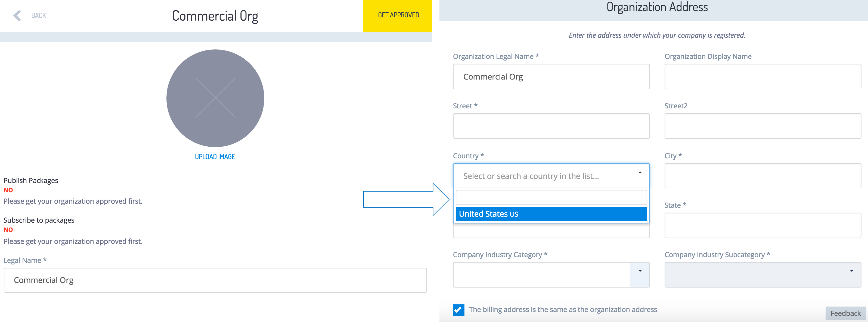The height and width of the screenshot is (328, 868).
Task: Click the GET APPROVED button
Action: pyautogui.click(x=398, y=15)
